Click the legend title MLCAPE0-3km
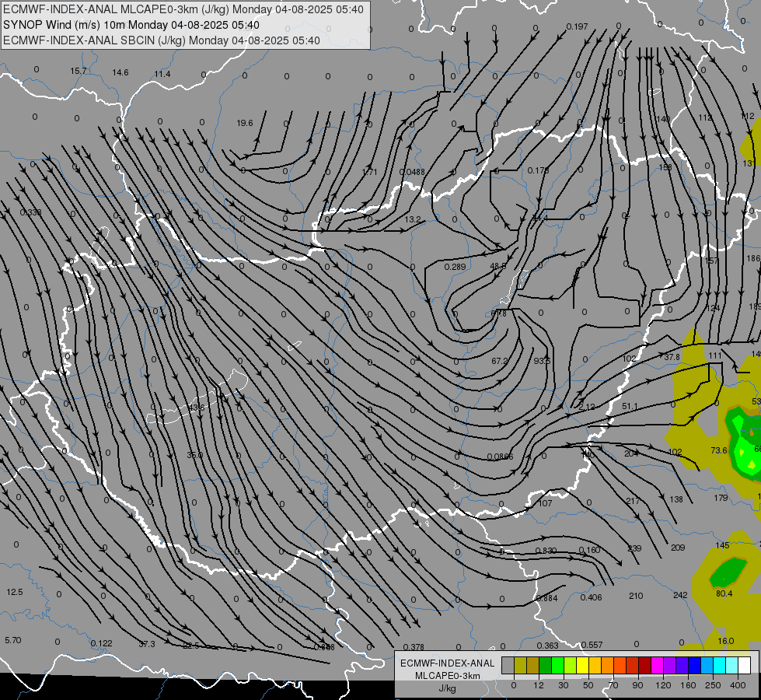Screen dimensions: 761x700 (448, 676)
